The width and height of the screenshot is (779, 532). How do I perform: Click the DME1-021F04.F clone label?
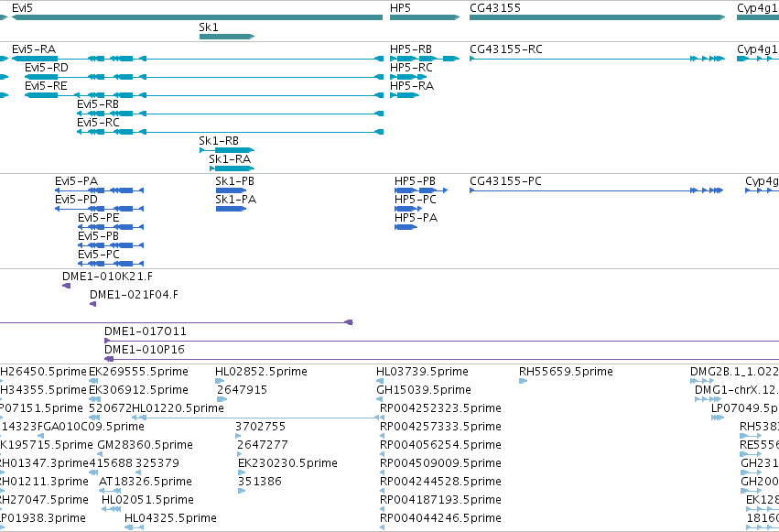[134, 295]
